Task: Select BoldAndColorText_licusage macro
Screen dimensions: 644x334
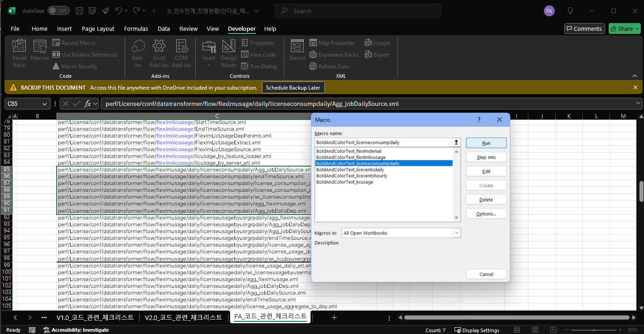Action: coord(383,182)
